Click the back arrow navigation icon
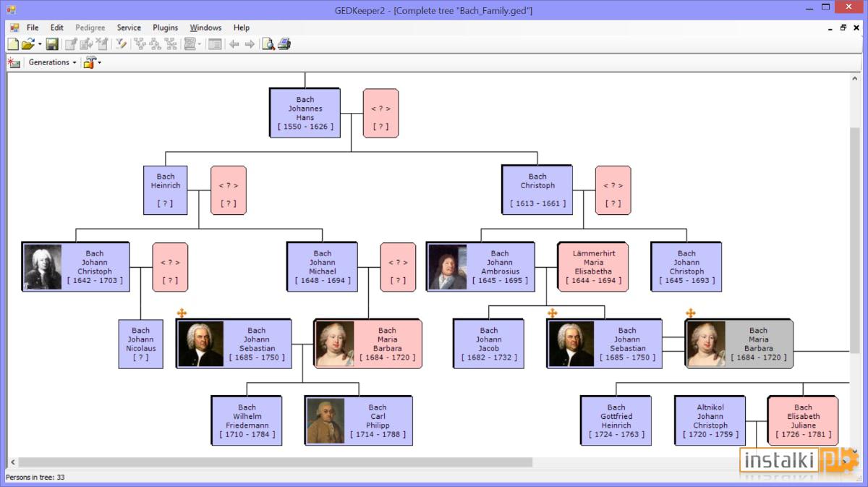This screenshot has width=868, height=487. coord(234,44)
